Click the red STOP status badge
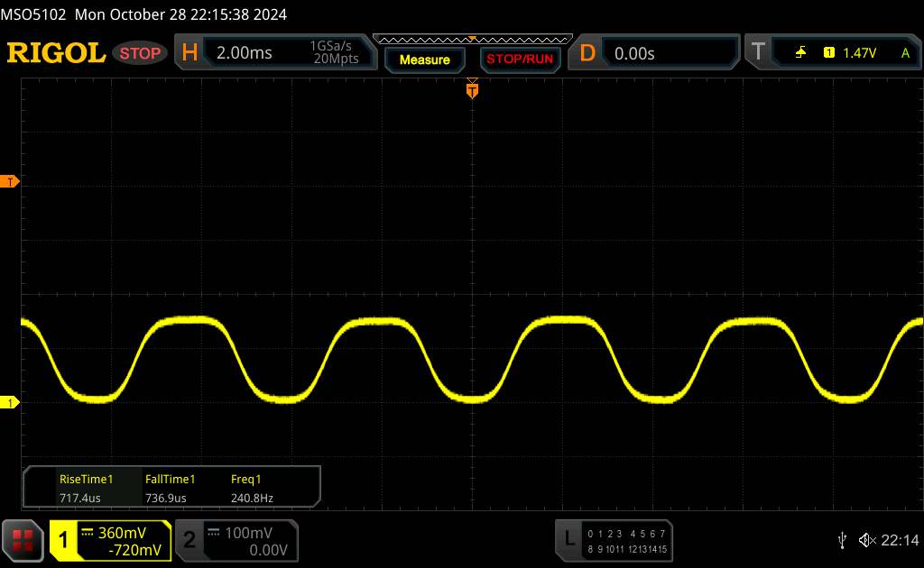 point(141,53)
